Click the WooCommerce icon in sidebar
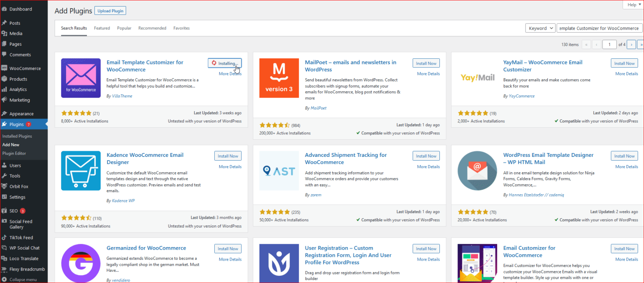The image size is (644, 283). coord(4,68)
